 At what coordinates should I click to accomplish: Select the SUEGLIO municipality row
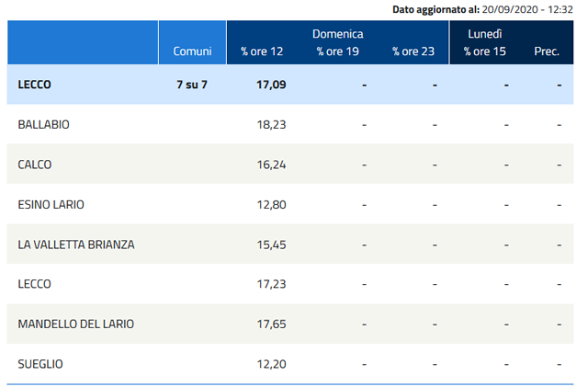[40, 364]
